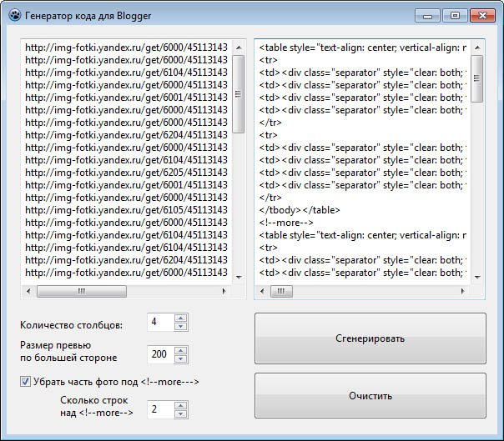Click the Очистить button
This screenshot has width=504, height=441.
click(370, 395)
